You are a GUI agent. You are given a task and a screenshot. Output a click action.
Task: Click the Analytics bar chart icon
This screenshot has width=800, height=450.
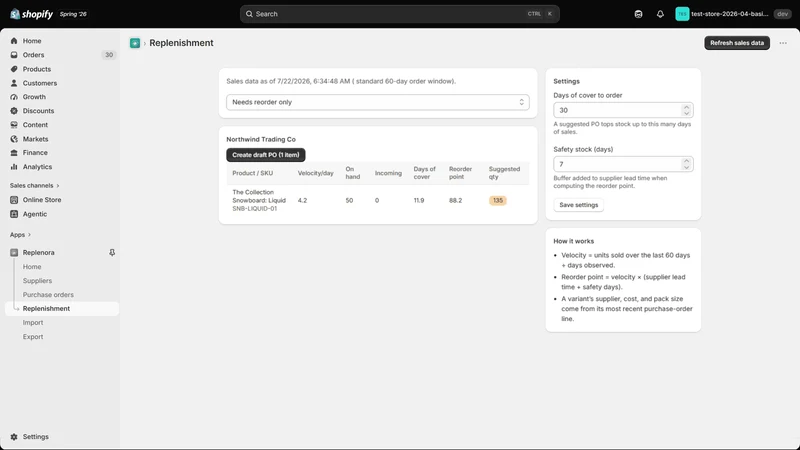[14, 166]
